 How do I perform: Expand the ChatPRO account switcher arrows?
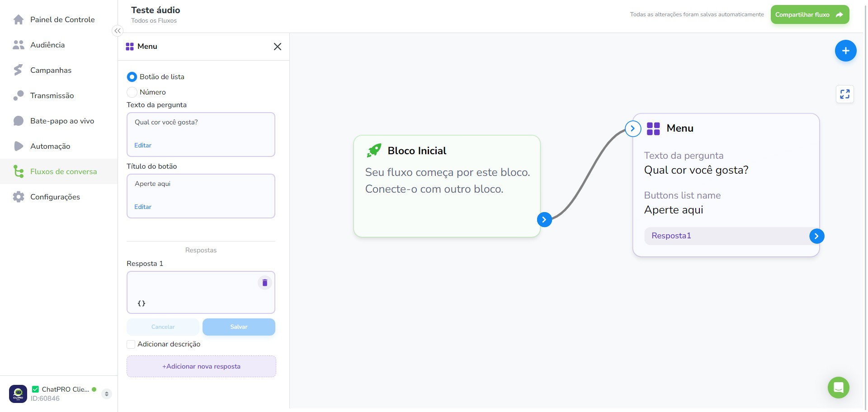pyautogui.click(x=107, y=394)
